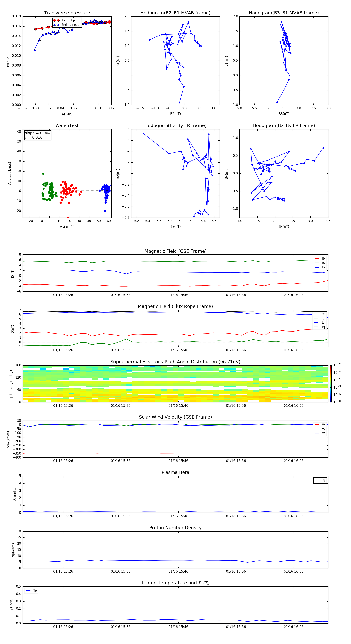Click the "10^-26" color bar tick label
The image size is (351, 644).
pos(337,365)
